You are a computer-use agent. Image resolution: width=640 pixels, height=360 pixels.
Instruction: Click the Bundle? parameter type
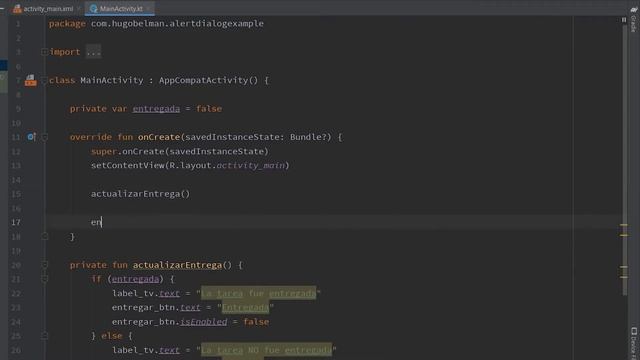[x=311, y=137]
